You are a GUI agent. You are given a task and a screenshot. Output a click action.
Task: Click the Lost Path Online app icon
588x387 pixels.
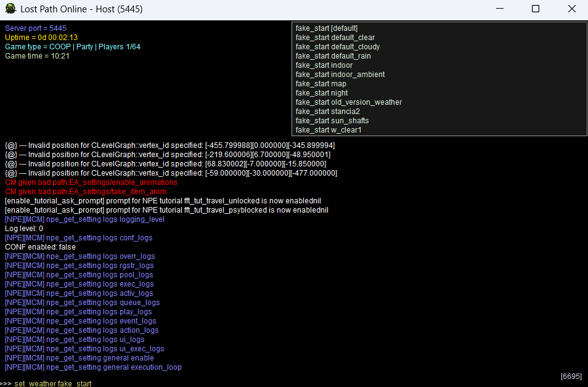[10, 9]
